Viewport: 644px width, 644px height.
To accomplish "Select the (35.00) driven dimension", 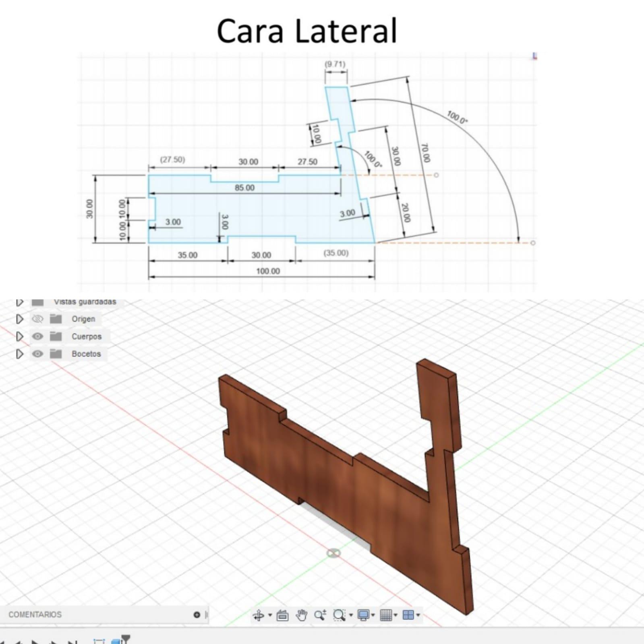I will (x=336, y=253).
